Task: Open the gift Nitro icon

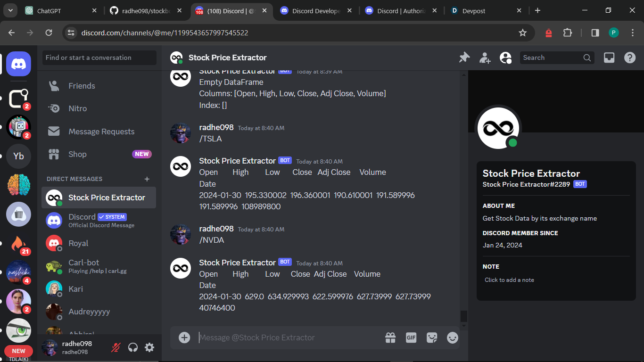Action: click(x=390, y=337)
